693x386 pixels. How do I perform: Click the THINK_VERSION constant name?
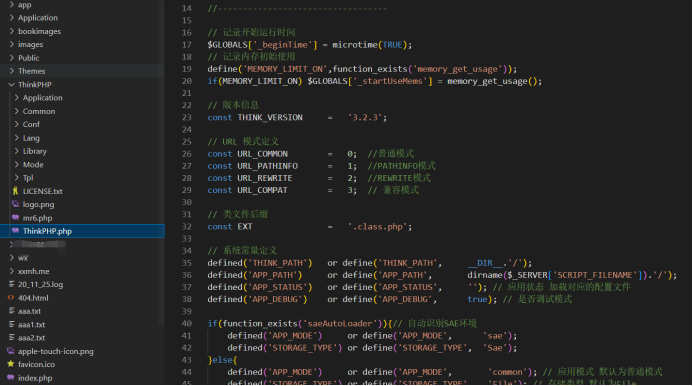[x=270, y=117]
